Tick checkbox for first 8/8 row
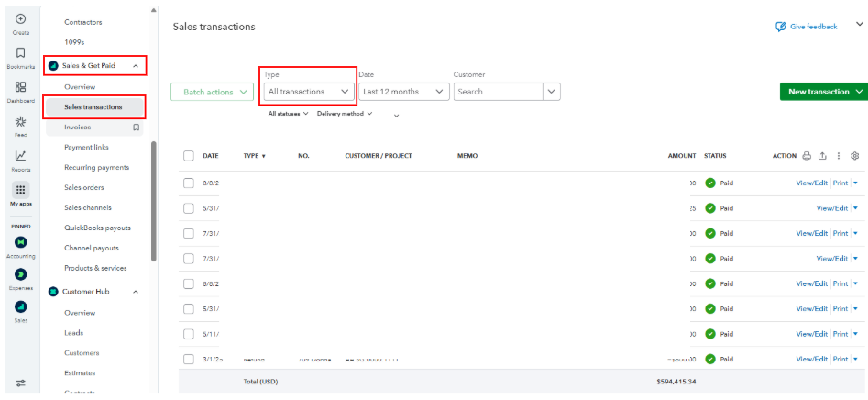 [x=188, y=183]
